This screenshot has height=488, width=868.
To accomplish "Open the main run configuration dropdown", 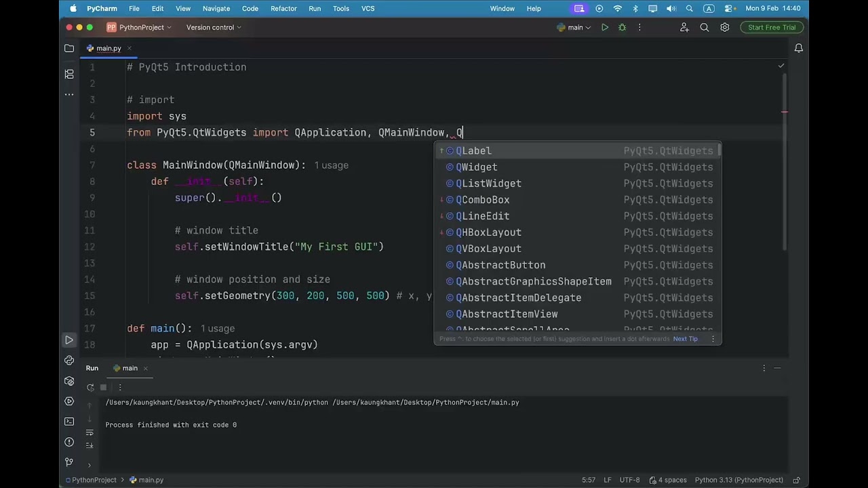I will tap(574, 27).
